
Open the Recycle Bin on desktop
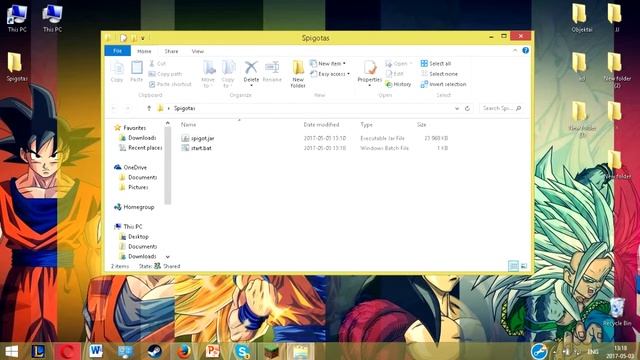coord(617,312)
